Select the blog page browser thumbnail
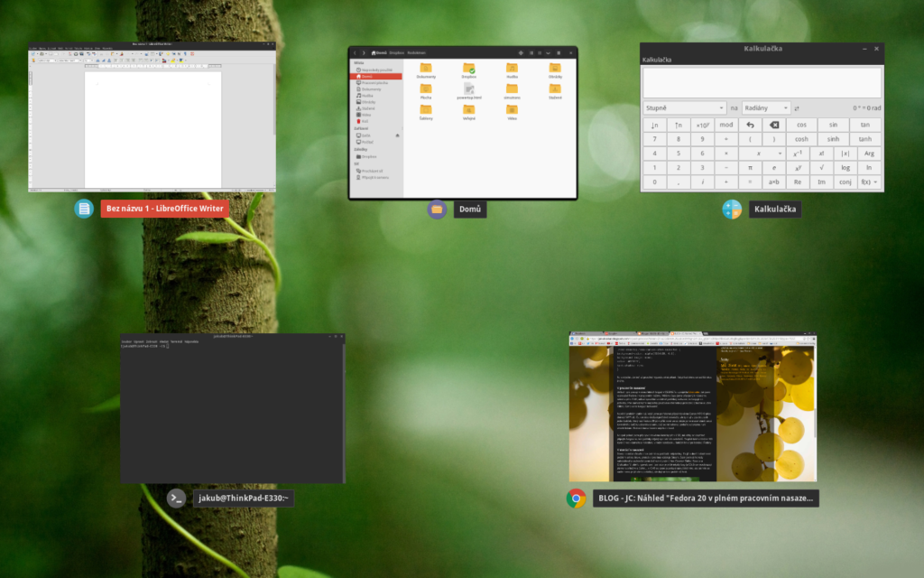Viewport: 924px width, 578px height. click(x=692, y=407)
